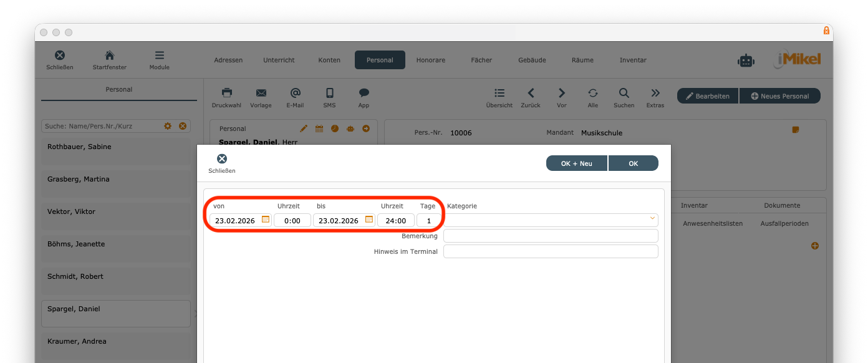
Task: Open the App chat bubble icon
Action: click(364, 93)
